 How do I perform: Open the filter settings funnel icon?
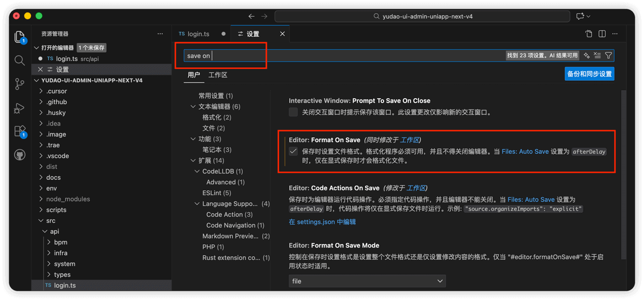pyautogui.click(x=609, y=55)
